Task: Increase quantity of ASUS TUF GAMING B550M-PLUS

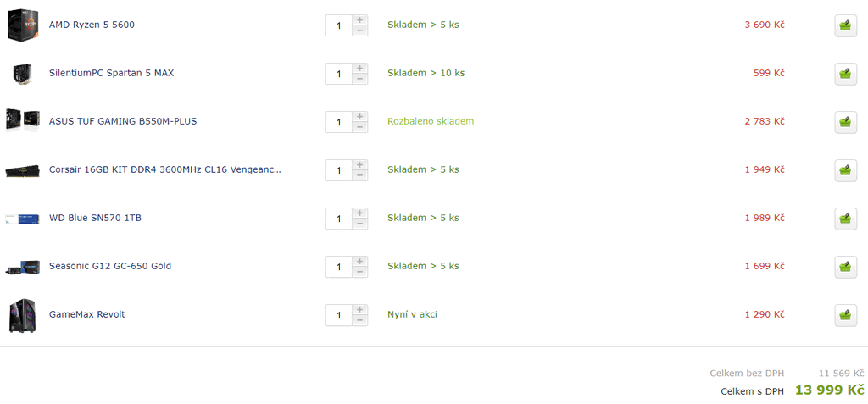Action: [x=359, y=116]
